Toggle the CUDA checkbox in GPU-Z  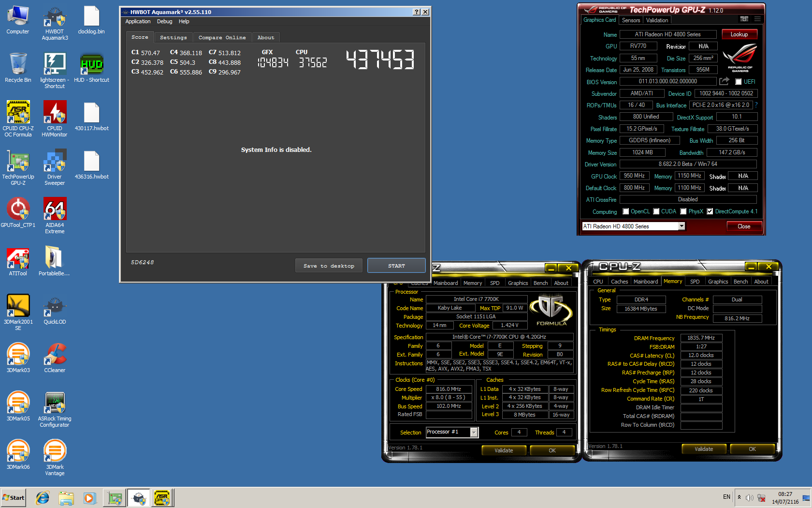click(656, 211)
